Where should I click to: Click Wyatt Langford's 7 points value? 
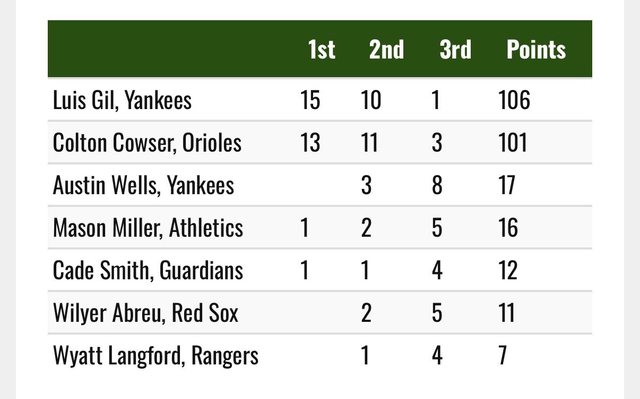click(503, 355)
